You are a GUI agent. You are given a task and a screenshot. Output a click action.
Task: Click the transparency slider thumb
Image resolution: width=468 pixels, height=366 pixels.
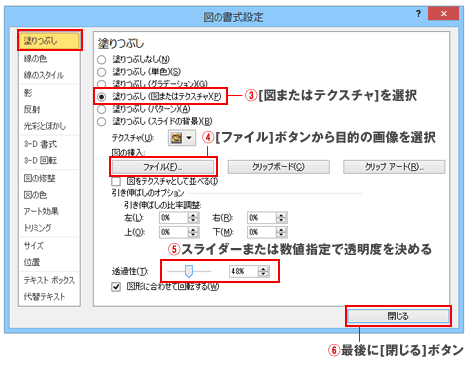click(189, 271)
